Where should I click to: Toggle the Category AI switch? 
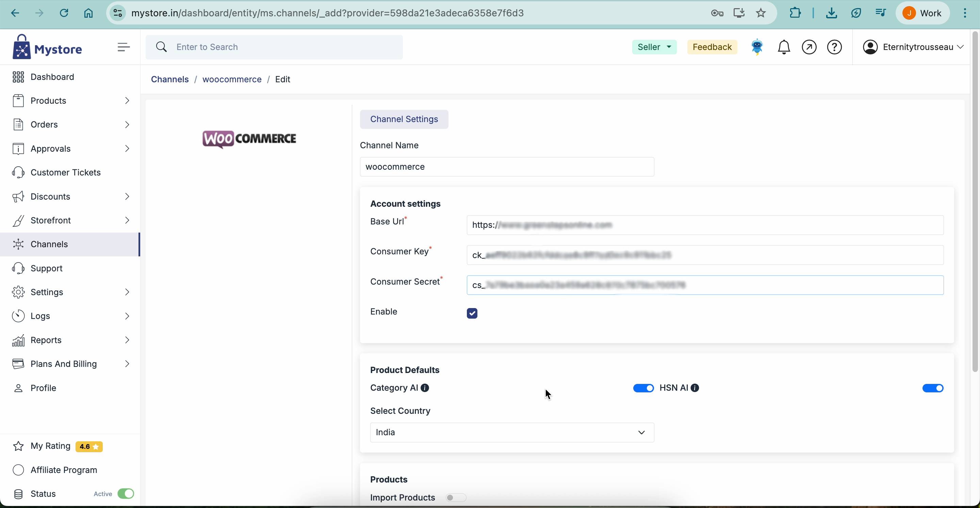643,388
